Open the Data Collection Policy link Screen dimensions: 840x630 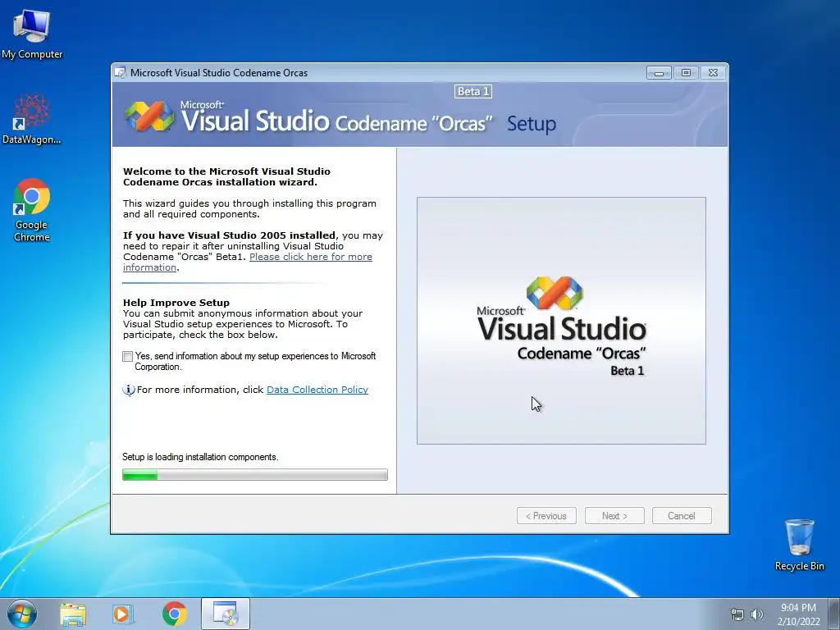[317, 390]
